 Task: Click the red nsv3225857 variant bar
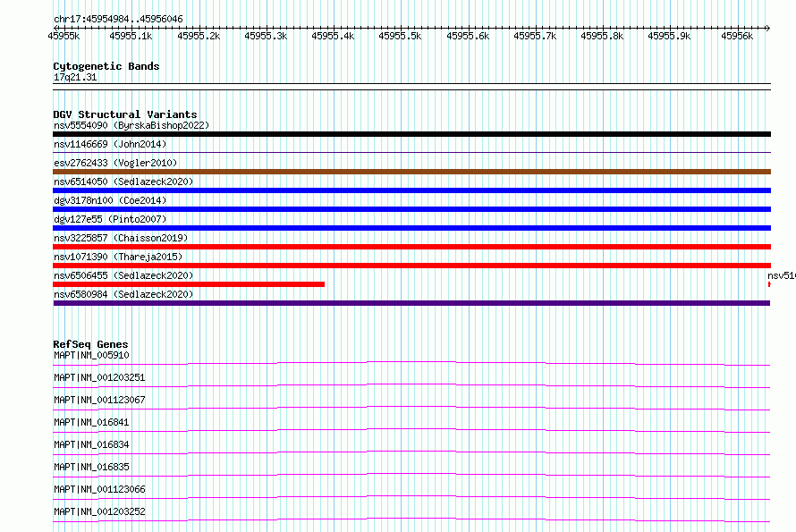click(x=411, y=247)
